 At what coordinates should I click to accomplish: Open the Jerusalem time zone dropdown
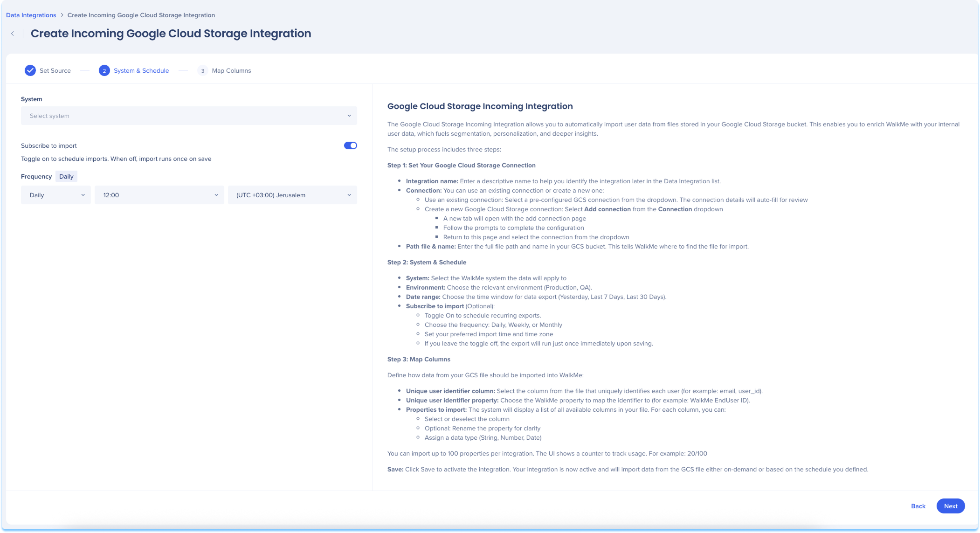tap(292, 195)
